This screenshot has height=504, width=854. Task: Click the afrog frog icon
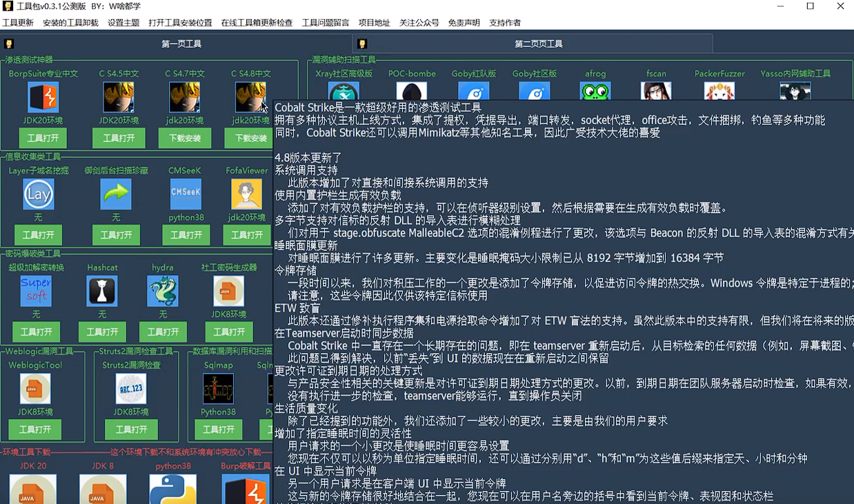point(595,91)
